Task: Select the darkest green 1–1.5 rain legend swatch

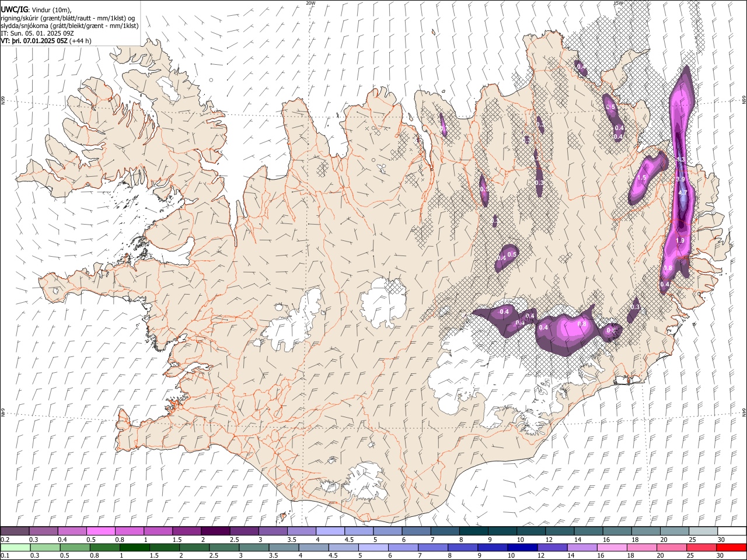Action: click(x=135, y=548)
